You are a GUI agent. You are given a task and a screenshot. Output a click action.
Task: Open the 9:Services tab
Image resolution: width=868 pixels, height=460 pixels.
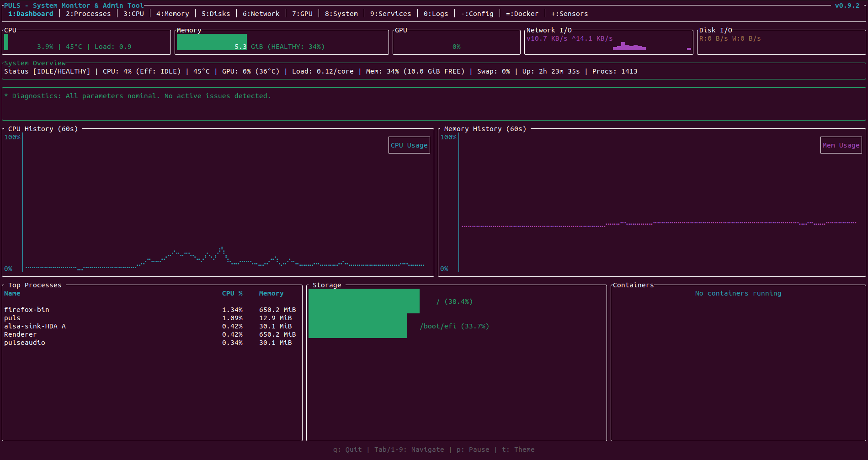click(x=391, y=14)
